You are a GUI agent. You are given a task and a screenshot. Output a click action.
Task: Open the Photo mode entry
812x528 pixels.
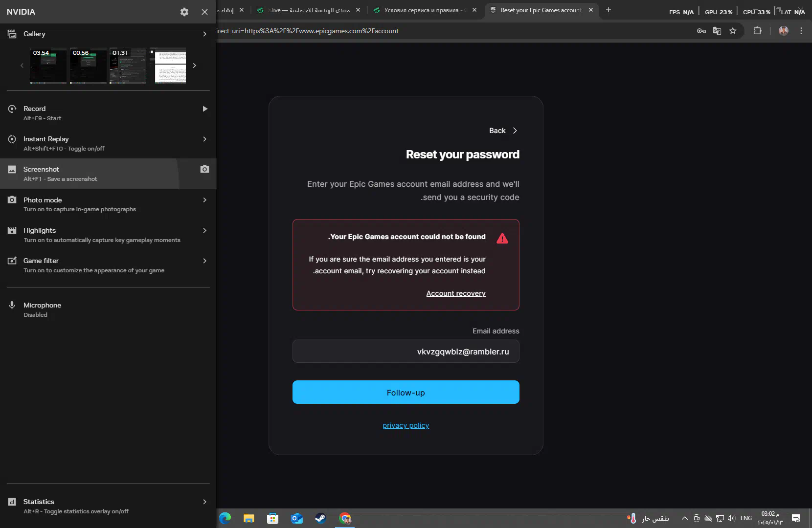pos(108,204)
